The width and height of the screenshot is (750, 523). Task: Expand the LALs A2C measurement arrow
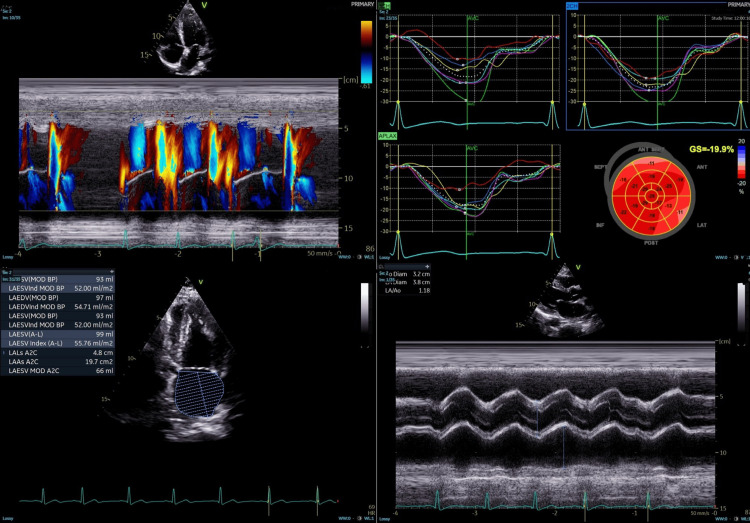(4, 353)
